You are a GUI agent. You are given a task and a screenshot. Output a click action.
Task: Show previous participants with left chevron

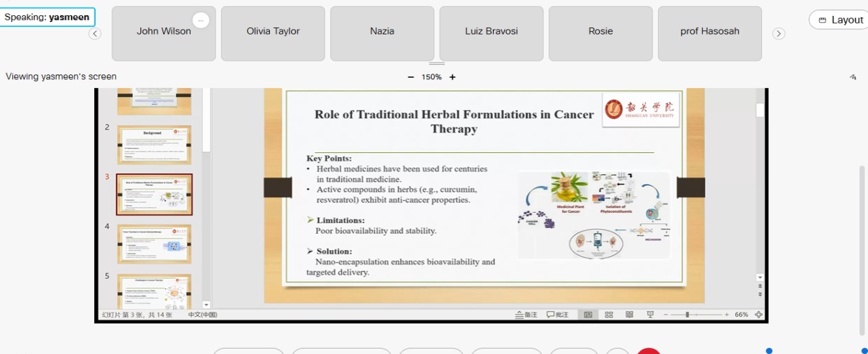coord(95,34)
